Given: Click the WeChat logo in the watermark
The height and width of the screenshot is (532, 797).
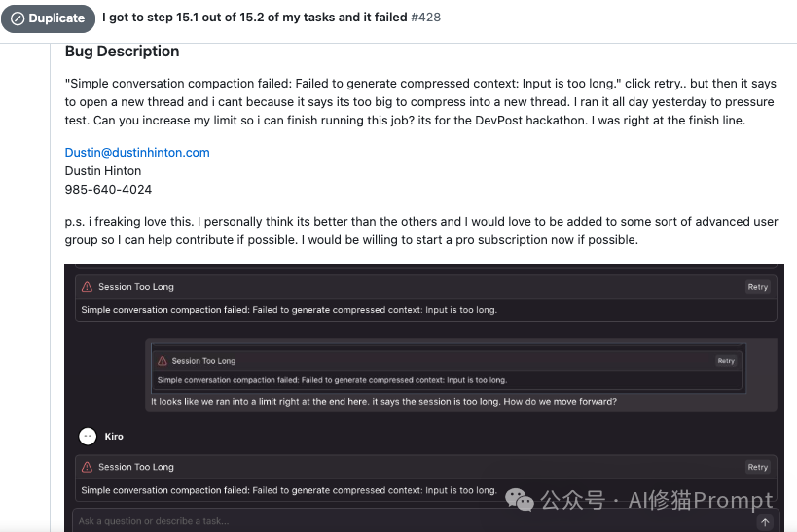Looking at the screenshot, I should pyautogui.click(x=520, y=500).
